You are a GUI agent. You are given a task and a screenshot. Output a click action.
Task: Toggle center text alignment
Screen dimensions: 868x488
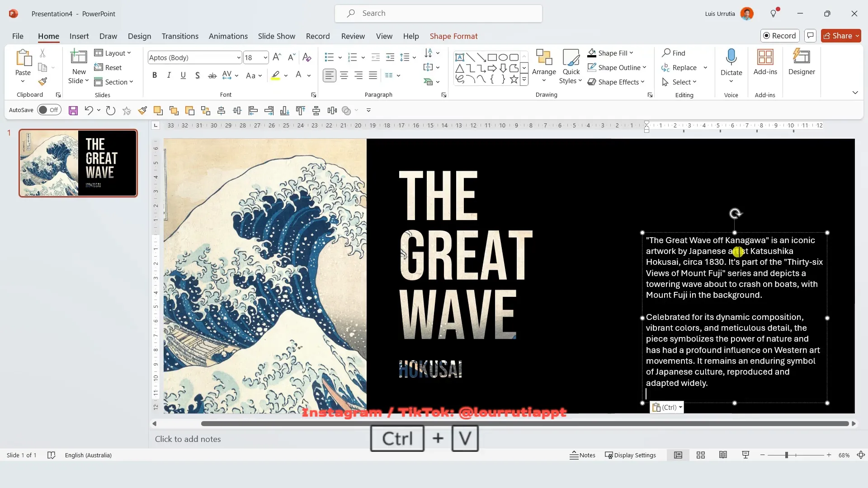point(344,75)
